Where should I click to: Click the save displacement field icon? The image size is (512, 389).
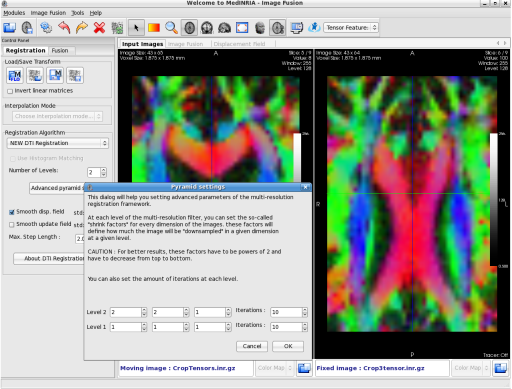[75, 75]
